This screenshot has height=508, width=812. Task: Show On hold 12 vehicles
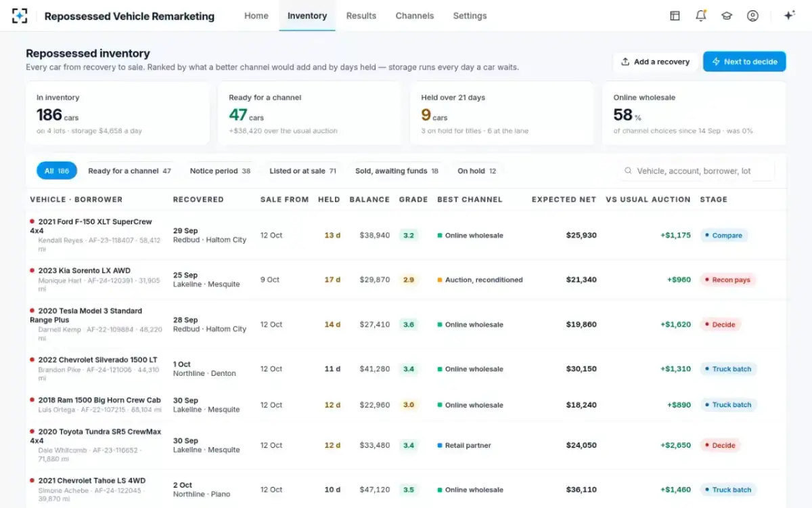477,171
